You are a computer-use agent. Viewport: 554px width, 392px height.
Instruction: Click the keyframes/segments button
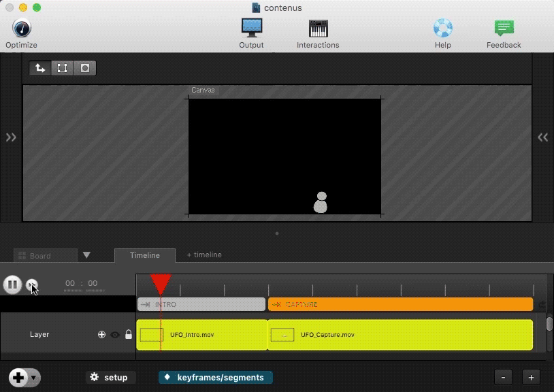tap(215, 377)
